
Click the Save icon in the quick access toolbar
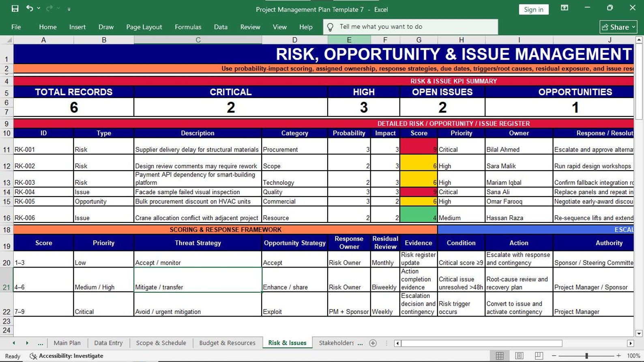click(15, 9)
